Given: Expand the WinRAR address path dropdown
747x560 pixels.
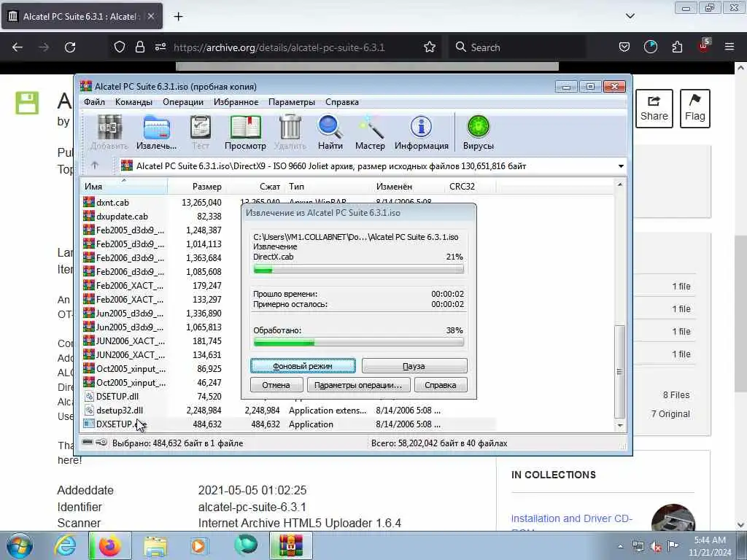Looking at the screenshot, I should click(621, 166).
